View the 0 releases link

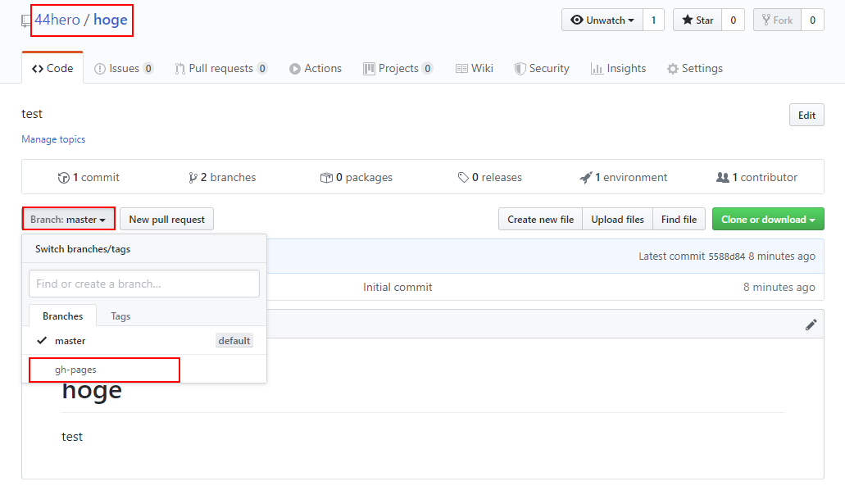[x=490, y=177]
